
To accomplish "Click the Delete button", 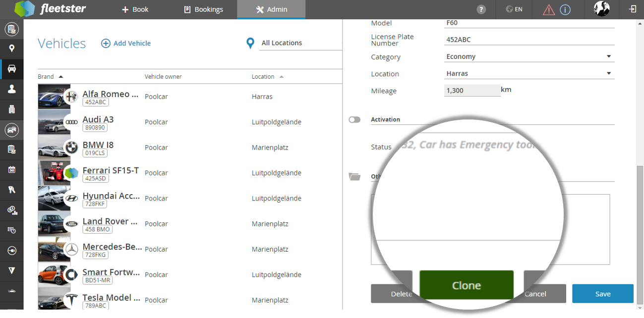I will coord(392,294).
